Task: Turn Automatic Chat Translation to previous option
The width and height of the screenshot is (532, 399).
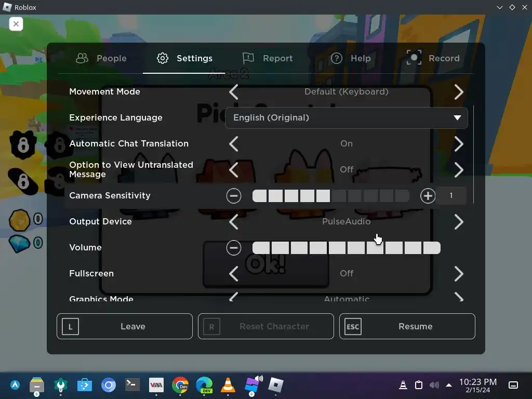Action: [x=233, y=144]
